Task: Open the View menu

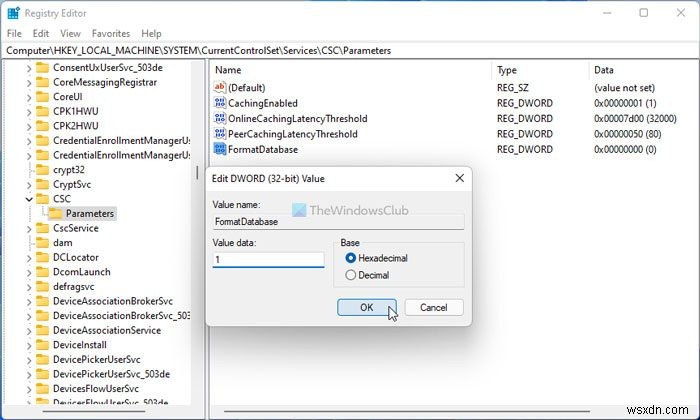Action: (71, 33)
